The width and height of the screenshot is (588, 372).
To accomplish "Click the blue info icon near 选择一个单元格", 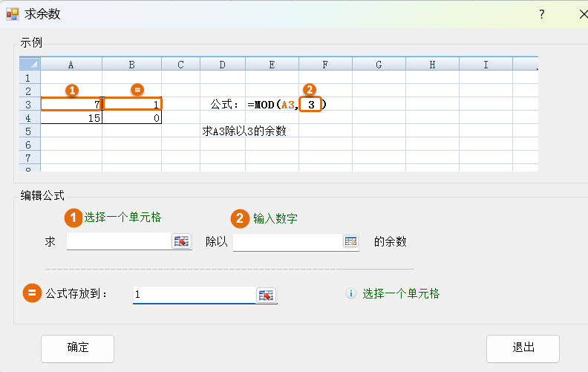I will tap(351, 294).
